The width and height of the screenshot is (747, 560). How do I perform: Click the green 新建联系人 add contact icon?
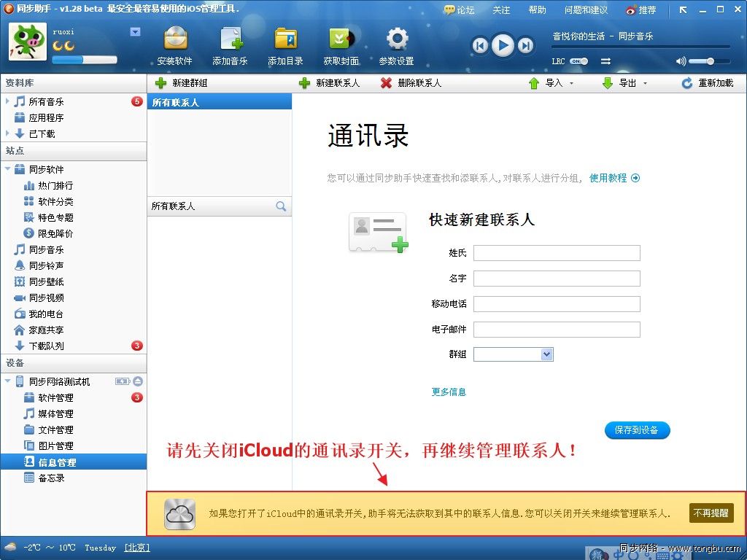click(x=306, y=82)
